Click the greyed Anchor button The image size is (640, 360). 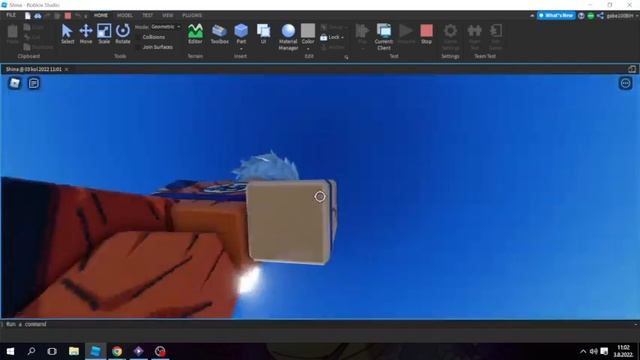point(333,47)
